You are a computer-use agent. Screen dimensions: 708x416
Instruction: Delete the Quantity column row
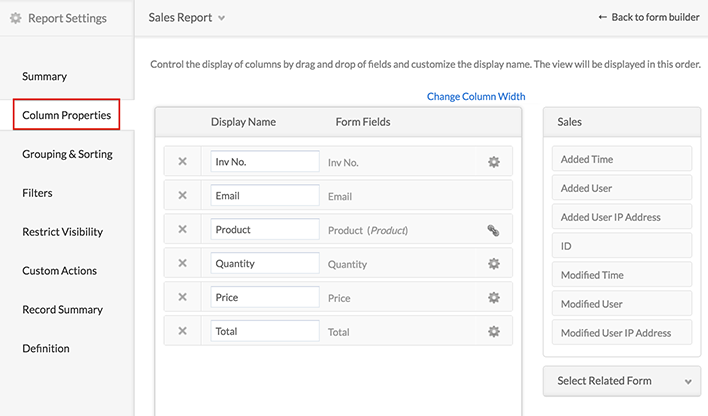point(182,264)
